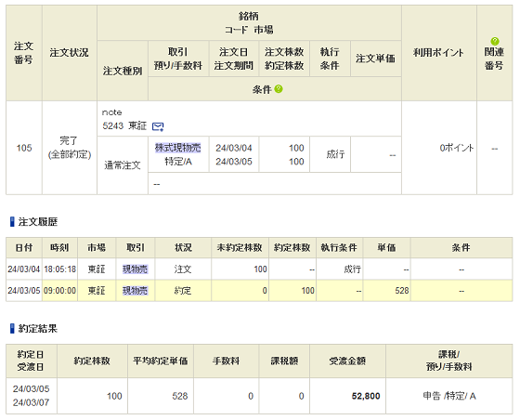Click 現物売 in the 約定 history row

[135, 291]
